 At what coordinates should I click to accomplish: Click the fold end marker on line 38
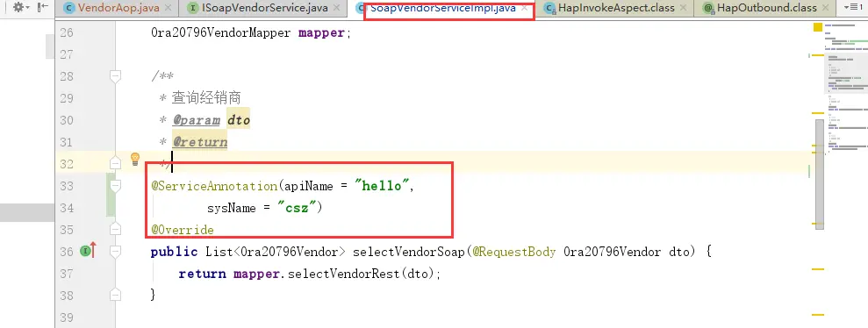tap(115, 295)
